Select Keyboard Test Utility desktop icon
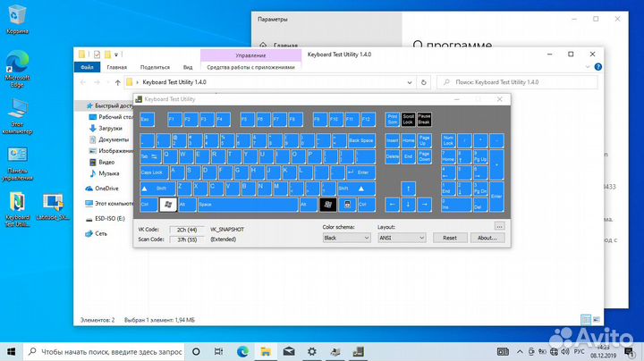Viewport: 644px width, 361px height. coord(17,210)
